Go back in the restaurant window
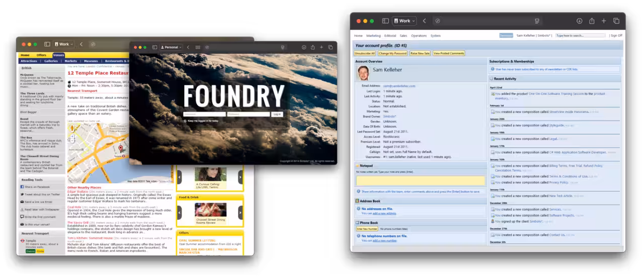This screenshot has width=644, height=277. click(x=82, y=44)
